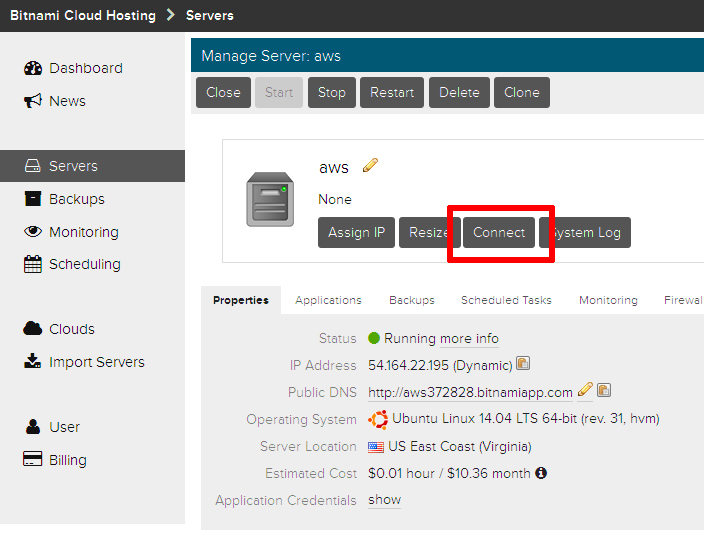Click the Scheduling calendar icon

pyautogui.click(x=33, y=264)
